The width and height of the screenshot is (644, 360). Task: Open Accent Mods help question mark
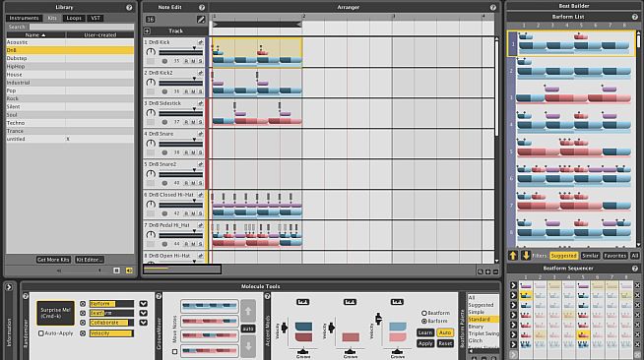(x=267, y=296)
